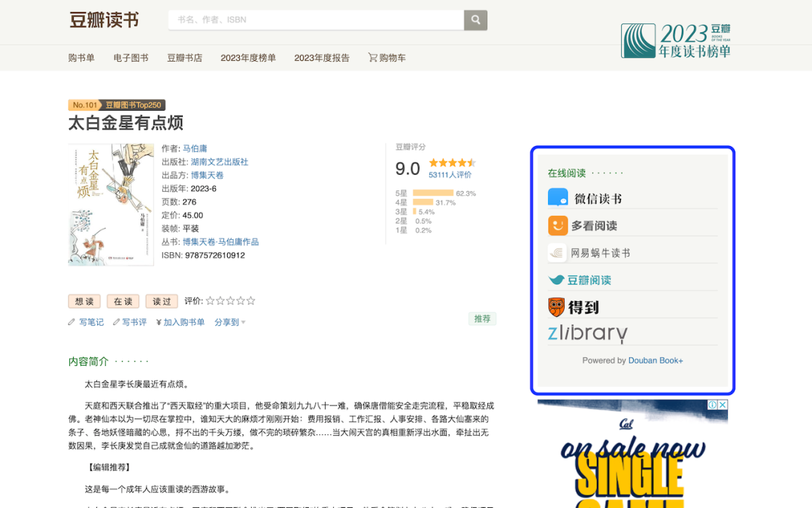Open the Dedao (得到) owl icon
The width and height of the screenshot is (812, 508).
[x=556, y=307]
